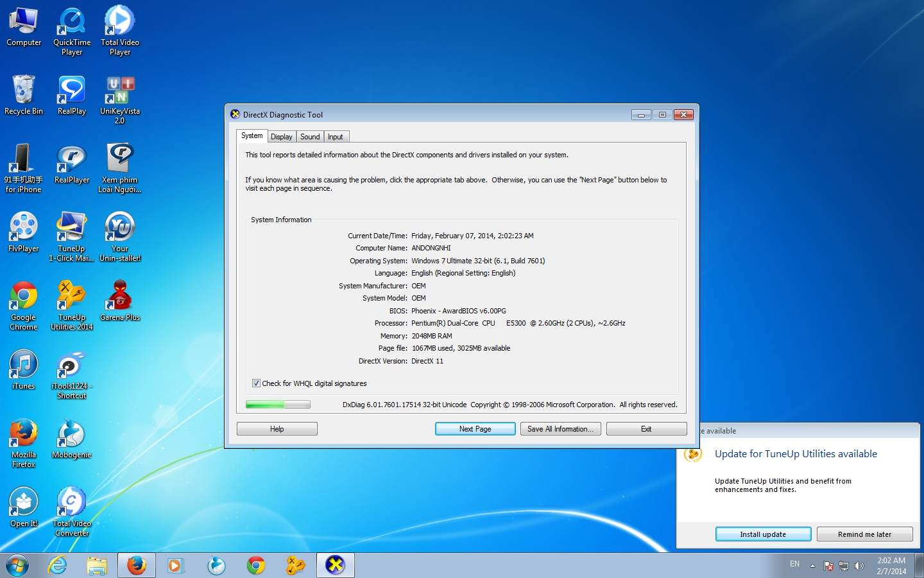Show hidden tray icons arrow

coord(812,566)
